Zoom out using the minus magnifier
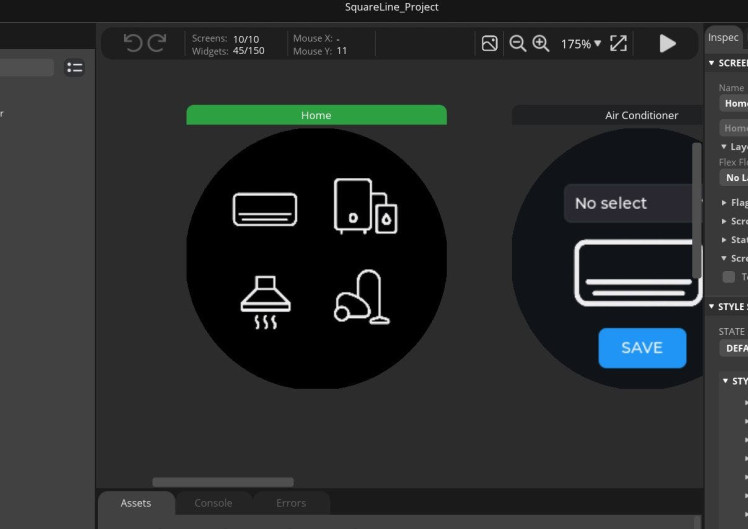Viewport: 748px width, 529px height. (517, 43)
